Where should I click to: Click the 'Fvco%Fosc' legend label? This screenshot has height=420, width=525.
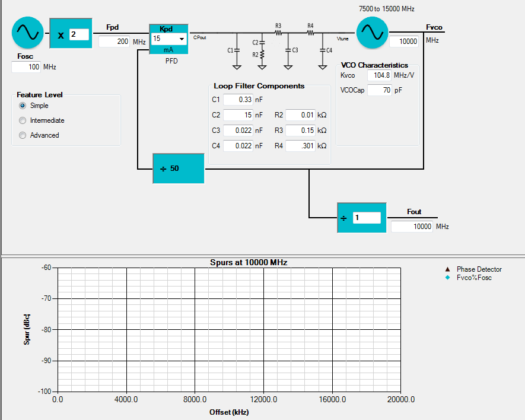pyautogui.click(x=474, y=277)
